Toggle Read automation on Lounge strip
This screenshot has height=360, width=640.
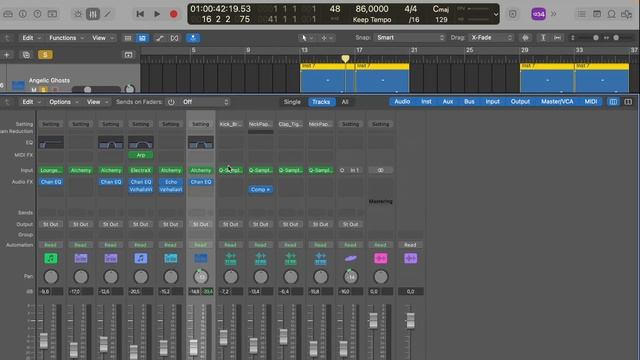51,245
